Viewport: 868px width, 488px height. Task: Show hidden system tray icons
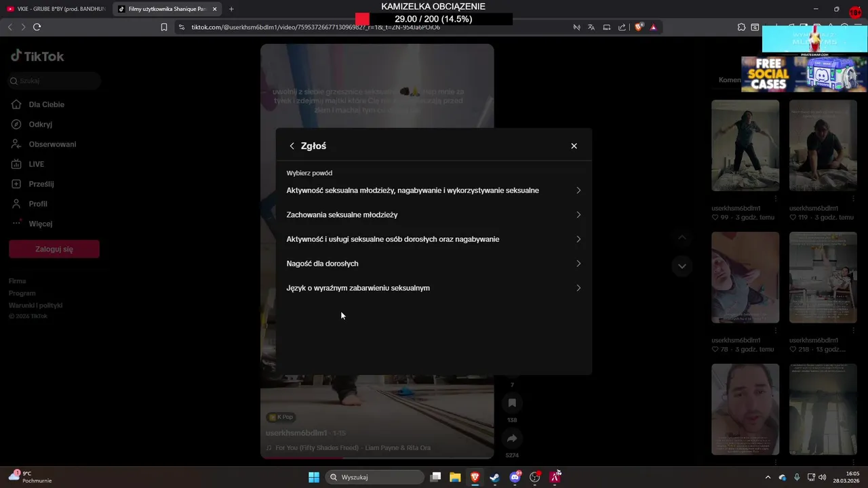[x=768, y=477]
